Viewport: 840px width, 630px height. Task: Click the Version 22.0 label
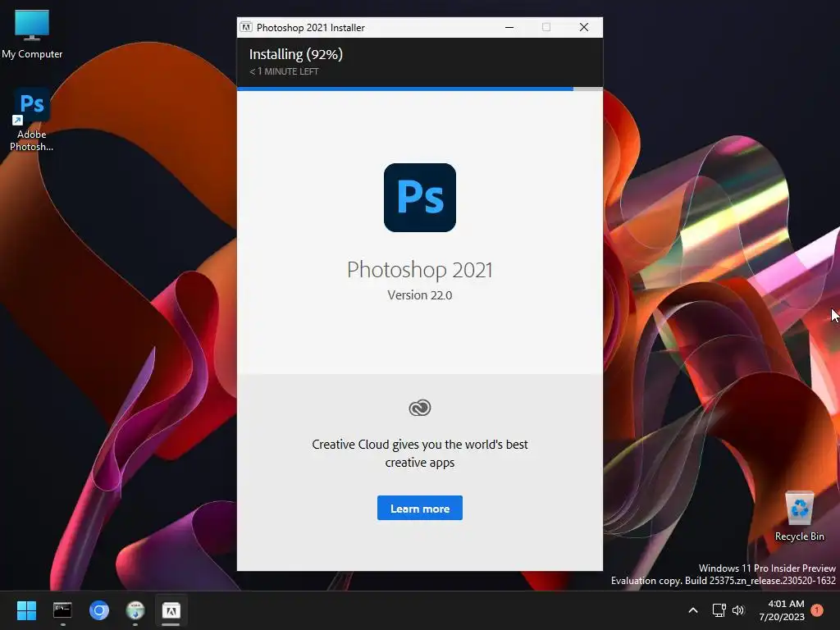click(419, 295)
